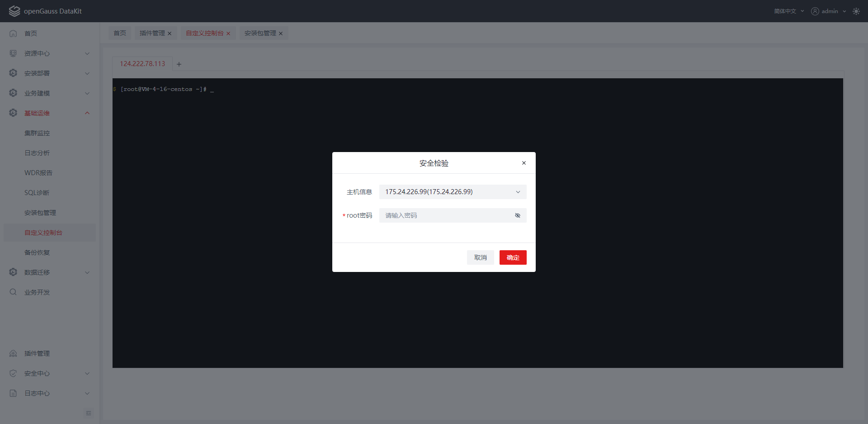868x424 pixels.
Task: Click the 取消 cancel button
Action: coord(480,257)
